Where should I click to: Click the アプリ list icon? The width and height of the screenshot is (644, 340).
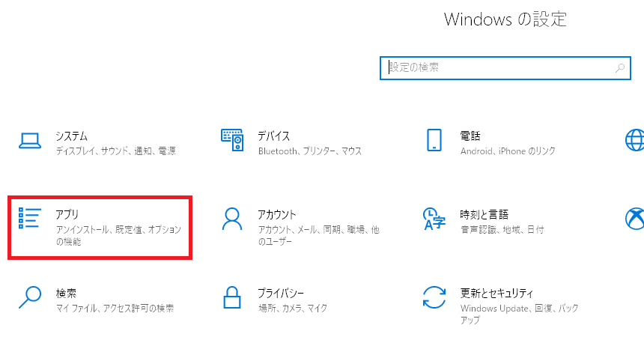[30, 218]
